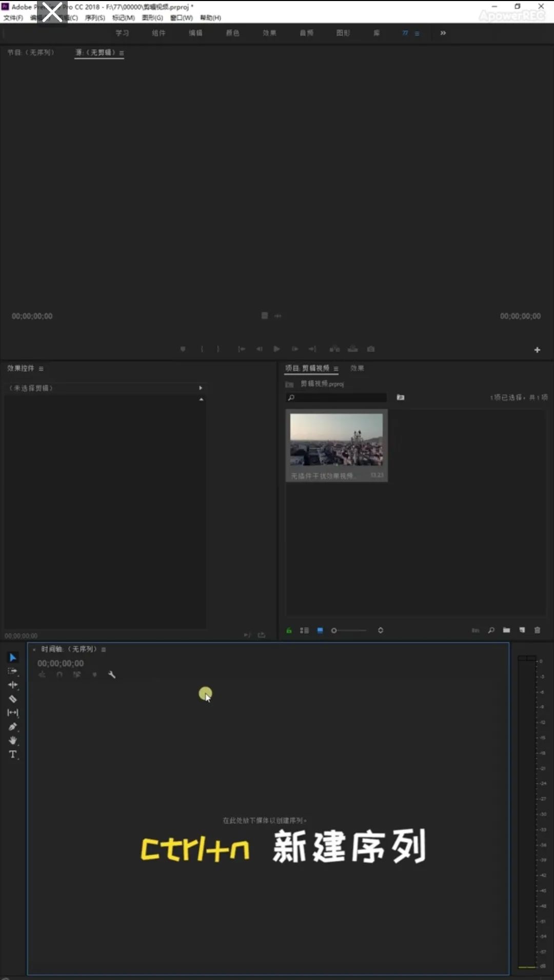
Task: Select the Selection (arrow) tool
Action: tap(13, 658)
